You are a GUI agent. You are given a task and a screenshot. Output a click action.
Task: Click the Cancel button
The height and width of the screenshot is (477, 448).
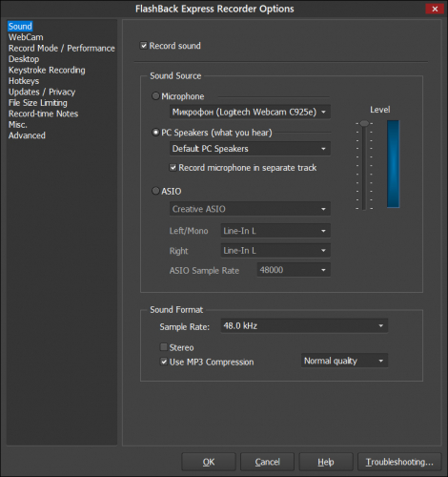click(267, 462)
